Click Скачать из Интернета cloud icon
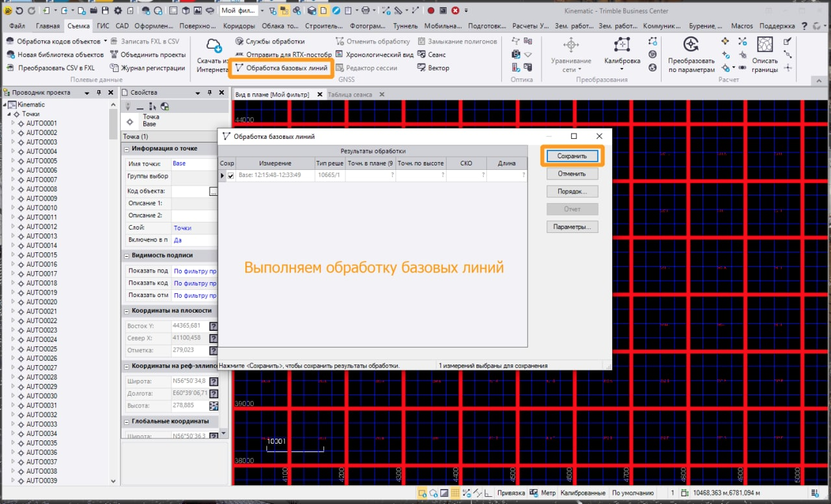Image resolution: width=831 pixels, height=504 pixels. pos(214,45)
